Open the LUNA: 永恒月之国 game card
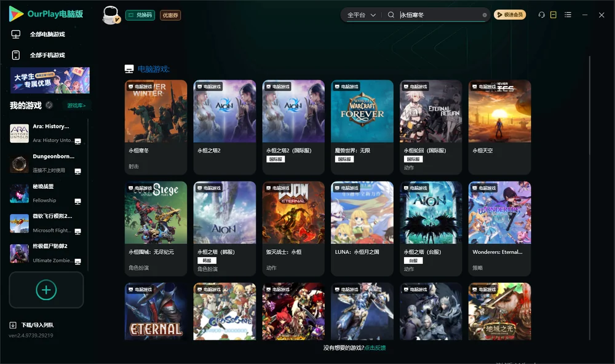 [x=362, y=229]
